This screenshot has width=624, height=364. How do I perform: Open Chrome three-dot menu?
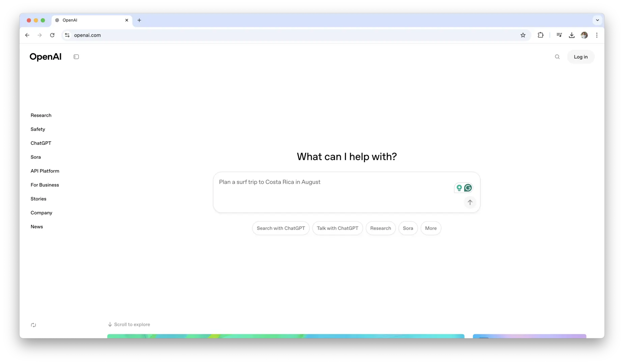597,35
